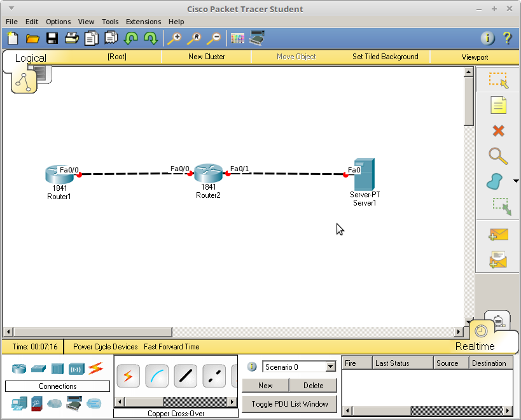The width and height of the screenshot is (521, 420).
Task: Select the Draw Polygon shape tool
Action: point(495,181)
